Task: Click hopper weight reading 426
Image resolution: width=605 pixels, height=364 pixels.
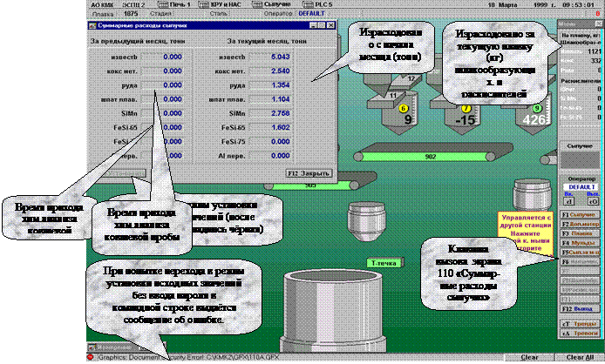Action: tap(534, 120)
